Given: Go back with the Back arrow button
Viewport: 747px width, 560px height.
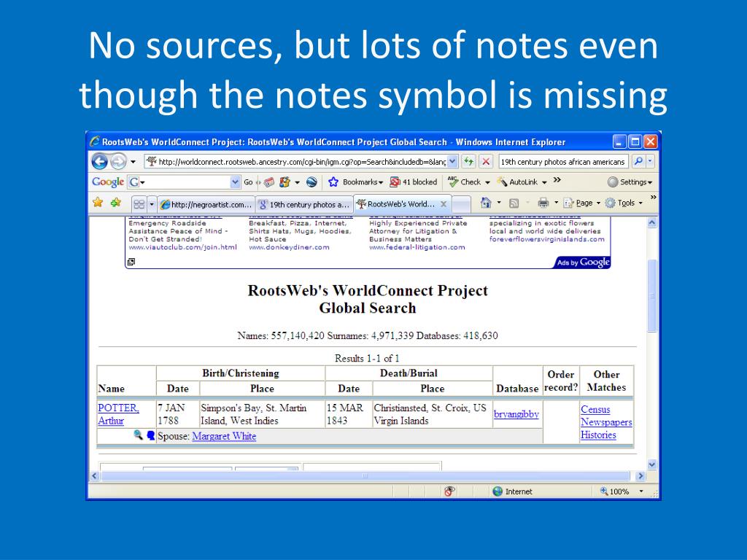Looking at the screenshot, I should 99,162.
